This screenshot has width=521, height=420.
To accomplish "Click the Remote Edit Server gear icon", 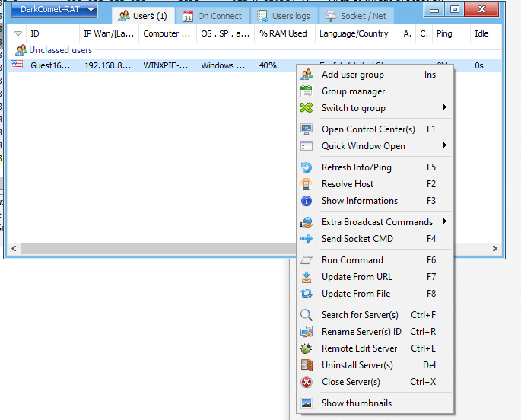I will (x=307, y=348).
